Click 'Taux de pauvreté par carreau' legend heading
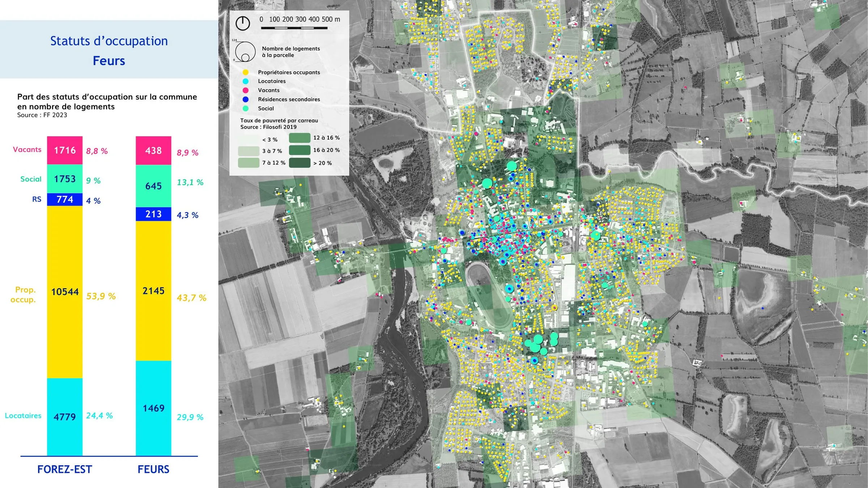 (x=279, y=121)
